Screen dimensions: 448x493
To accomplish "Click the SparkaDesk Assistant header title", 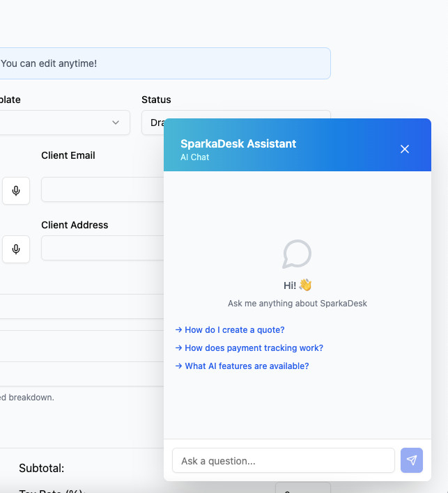I will (238, 143).
